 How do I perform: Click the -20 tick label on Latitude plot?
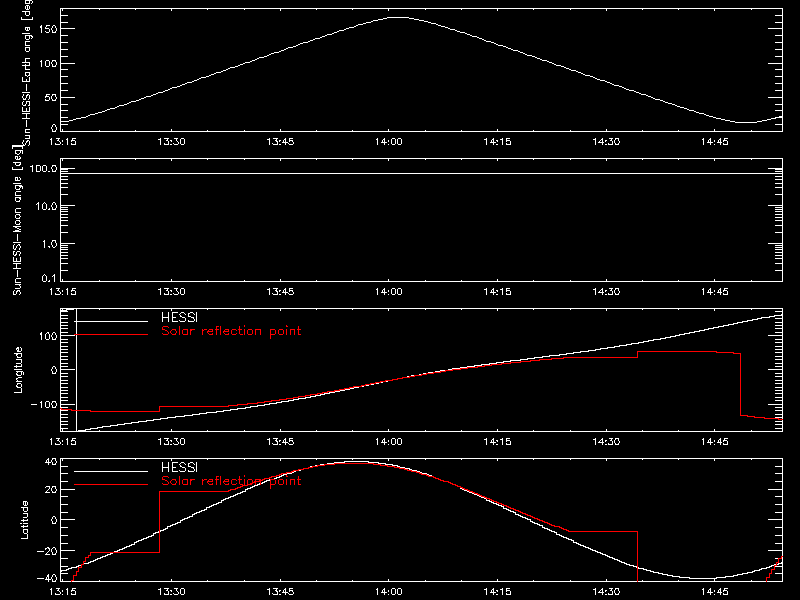(x=47, y=551)
